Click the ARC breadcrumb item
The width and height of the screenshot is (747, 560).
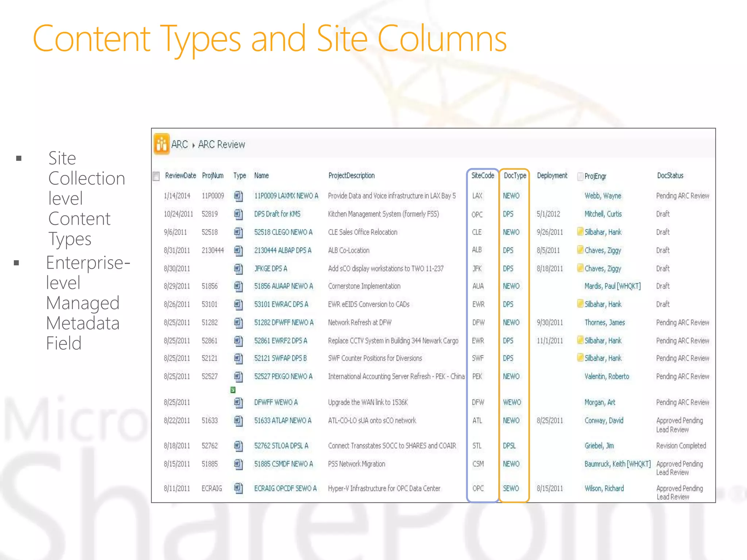click(x=179, y=145)
